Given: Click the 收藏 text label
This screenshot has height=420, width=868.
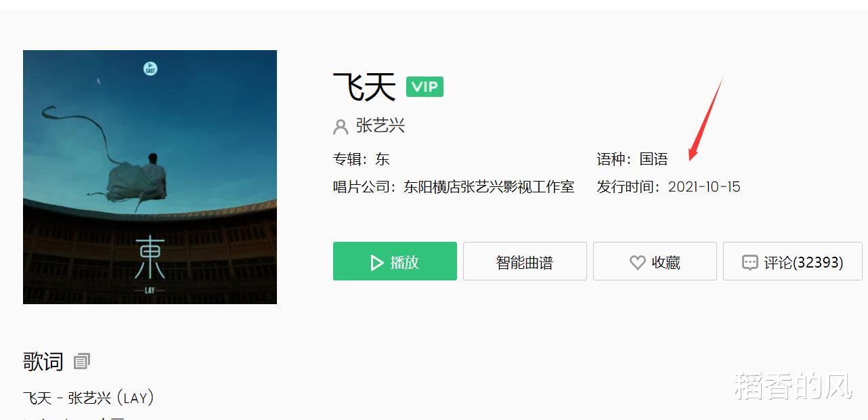Looking at the screenshot, I should [x=666, y=262].
